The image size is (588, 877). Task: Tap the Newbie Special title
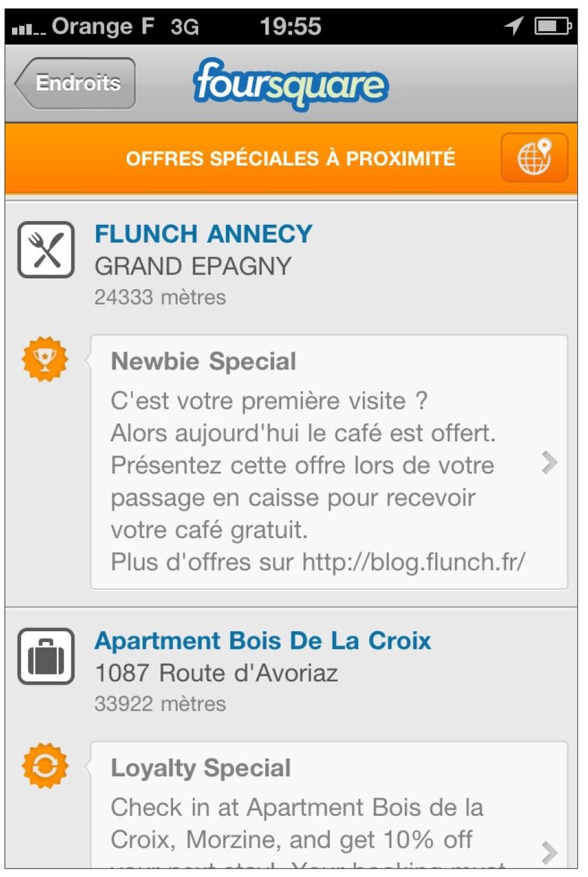[203, 361]
